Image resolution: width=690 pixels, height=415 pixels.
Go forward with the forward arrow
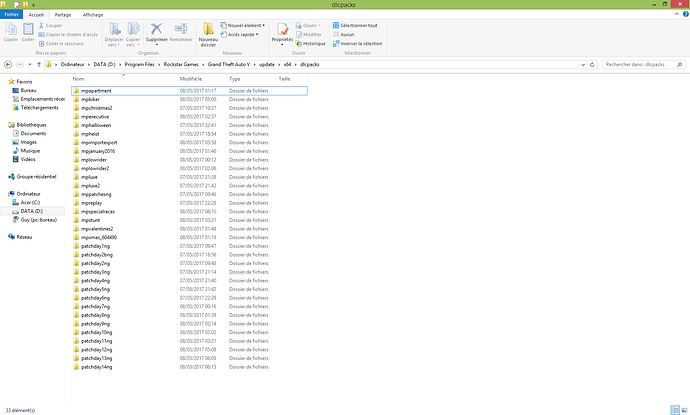(x=20, y=65)
